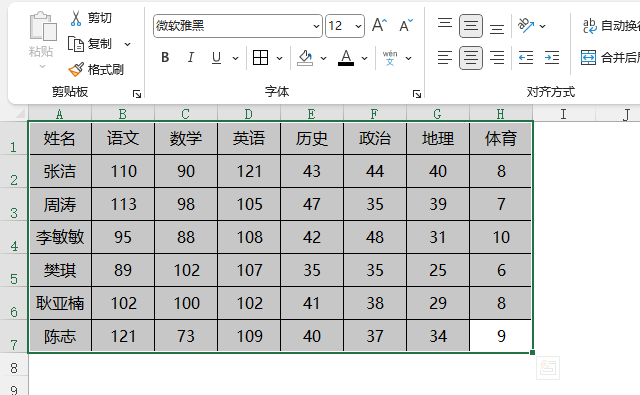This screenshot has width=640, height=395.
Task: Expand the Copy (复制) options arrow
Action: pyautogui.click(x=127, y=44)
